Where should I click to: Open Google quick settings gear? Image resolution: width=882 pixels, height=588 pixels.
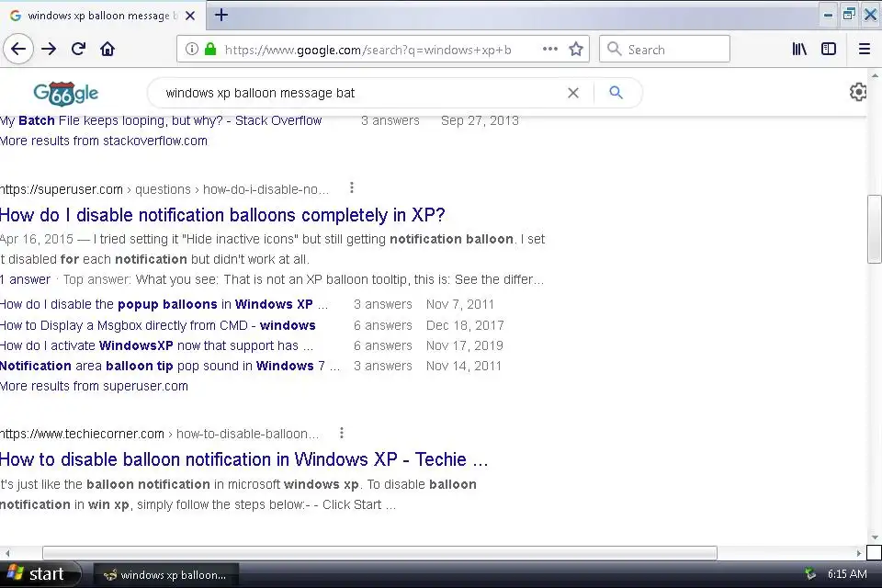click(x=858, y=92)
